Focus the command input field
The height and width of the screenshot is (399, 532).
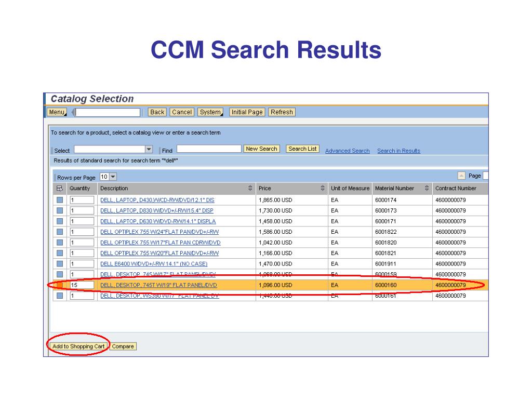pyautogui.click(x=108, y=112)
